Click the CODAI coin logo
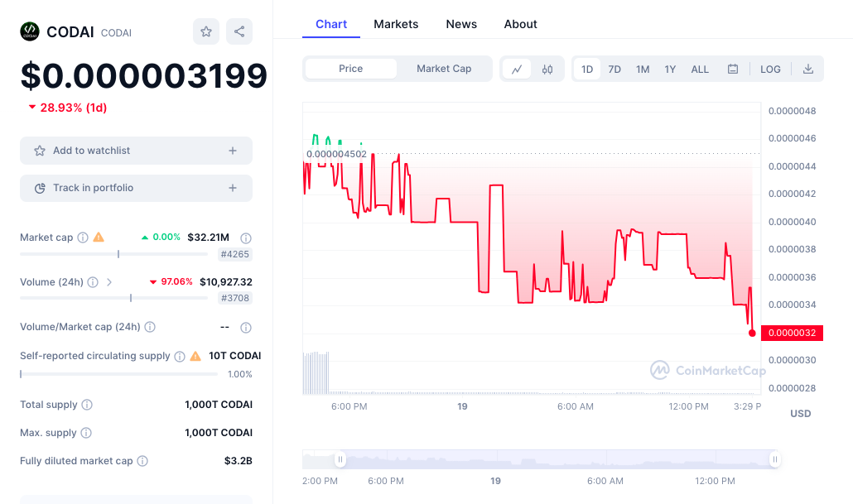The width and height of the screenshot is (853, 504). click(x=29, y=31)
